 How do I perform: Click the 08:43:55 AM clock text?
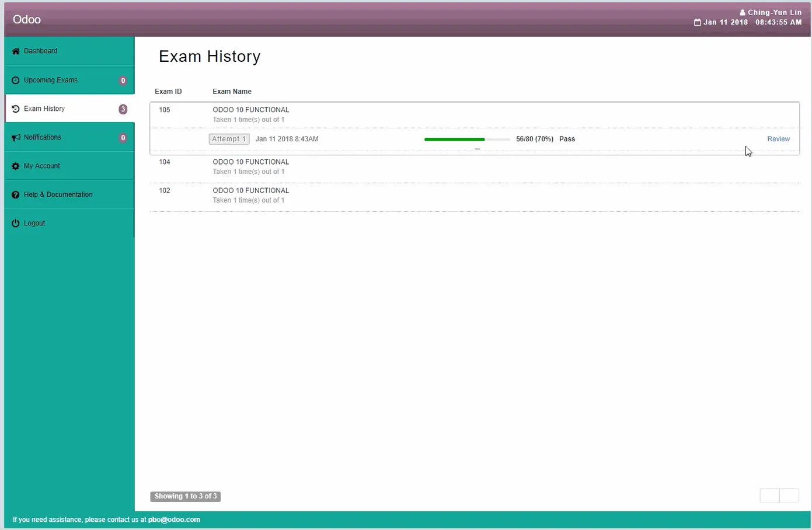click(x=779, y=22)
